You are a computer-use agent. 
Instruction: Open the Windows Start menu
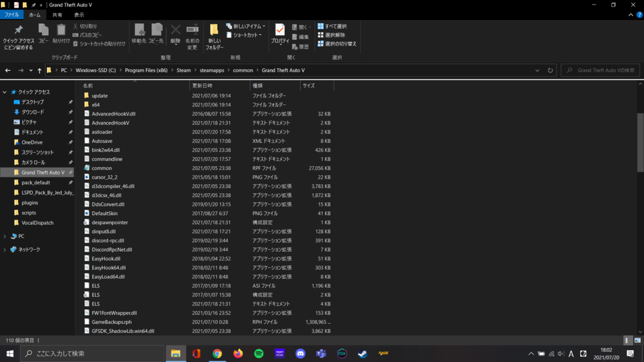[10, 354]
